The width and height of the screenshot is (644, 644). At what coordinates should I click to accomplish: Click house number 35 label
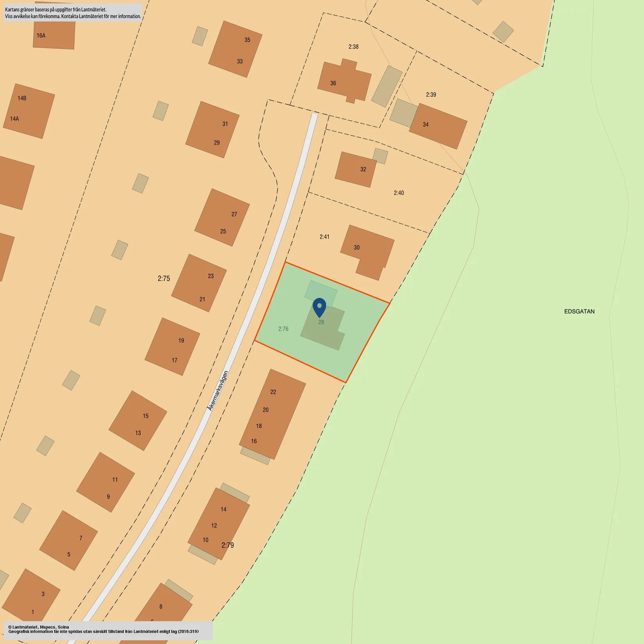[247, 40]
